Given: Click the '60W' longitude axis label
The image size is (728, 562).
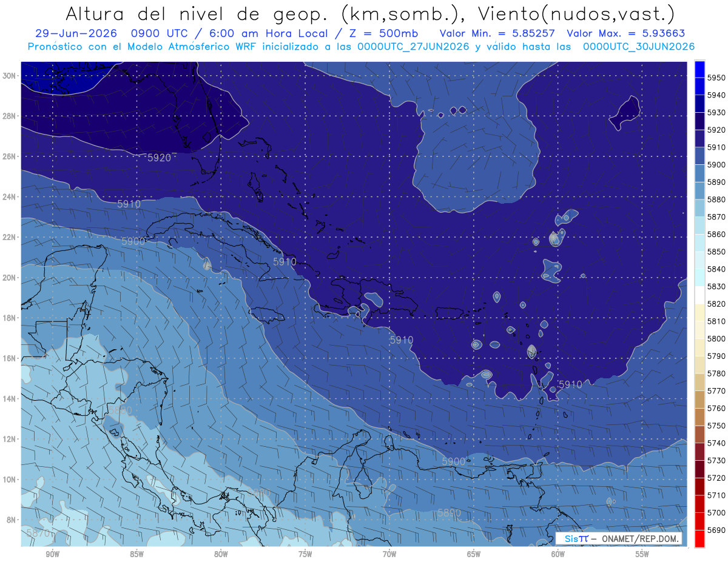Looking at the screenshot, I should [x=558, y=555].
